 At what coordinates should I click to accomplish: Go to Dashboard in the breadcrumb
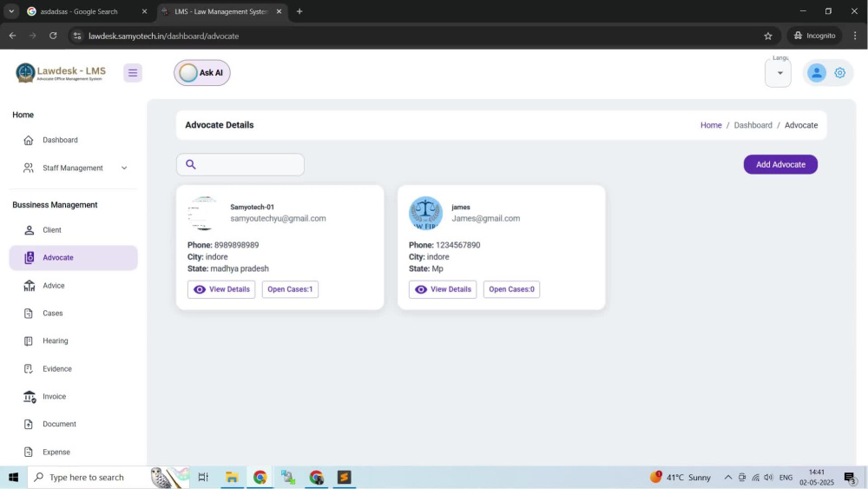click(753, 125)
